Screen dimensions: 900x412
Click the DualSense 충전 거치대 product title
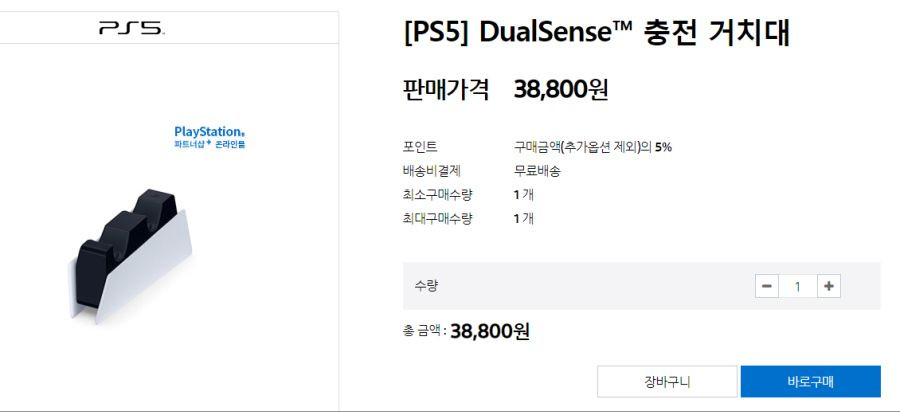pos(597,32)
